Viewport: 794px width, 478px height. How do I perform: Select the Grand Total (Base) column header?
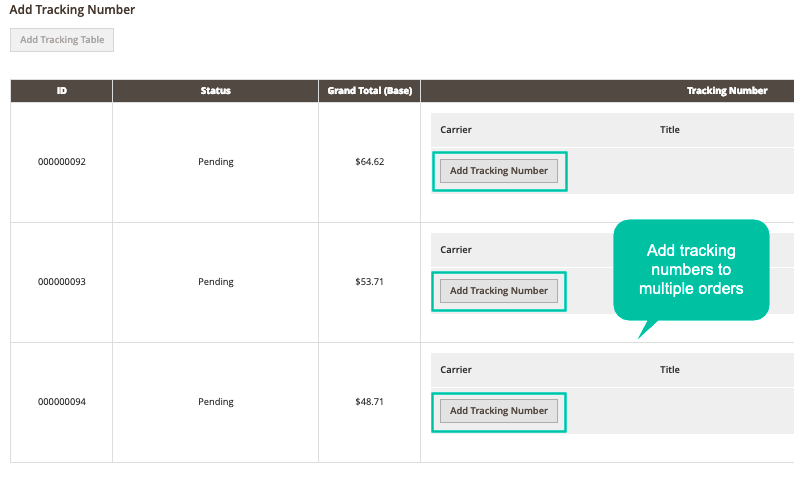click(370, 91)
